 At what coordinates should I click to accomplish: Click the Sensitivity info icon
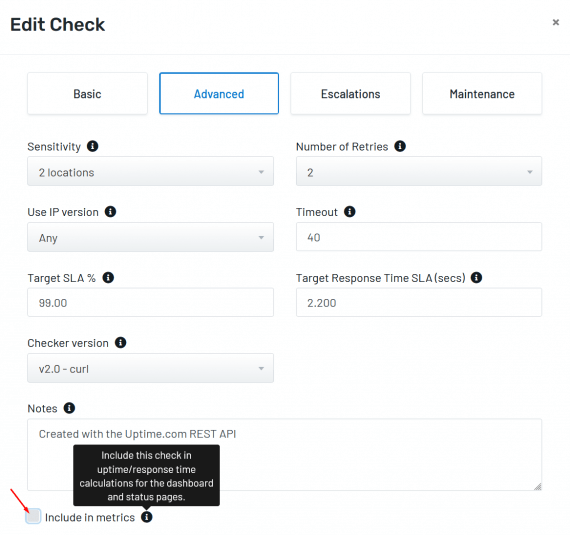pyautogui.click(x=92, y=146)
